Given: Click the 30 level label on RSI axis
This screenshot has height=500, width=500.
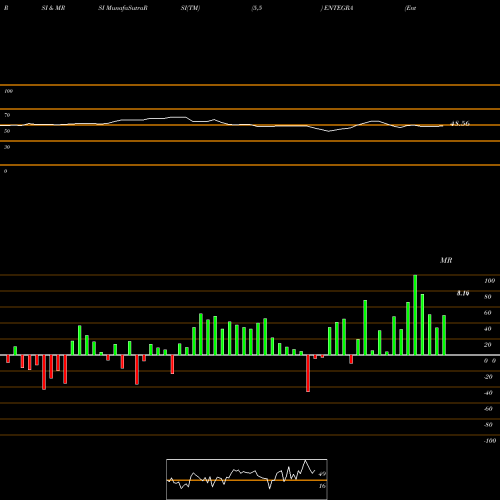Looking at the screenshot, I should 7,147.
